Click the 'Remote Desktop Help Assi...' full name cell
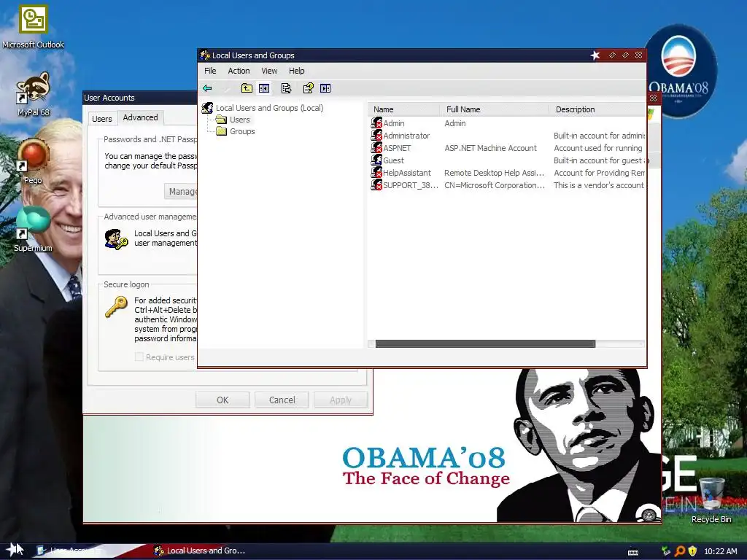The width and height of the screenshot is (747, 560). click(x=494, y=173)
